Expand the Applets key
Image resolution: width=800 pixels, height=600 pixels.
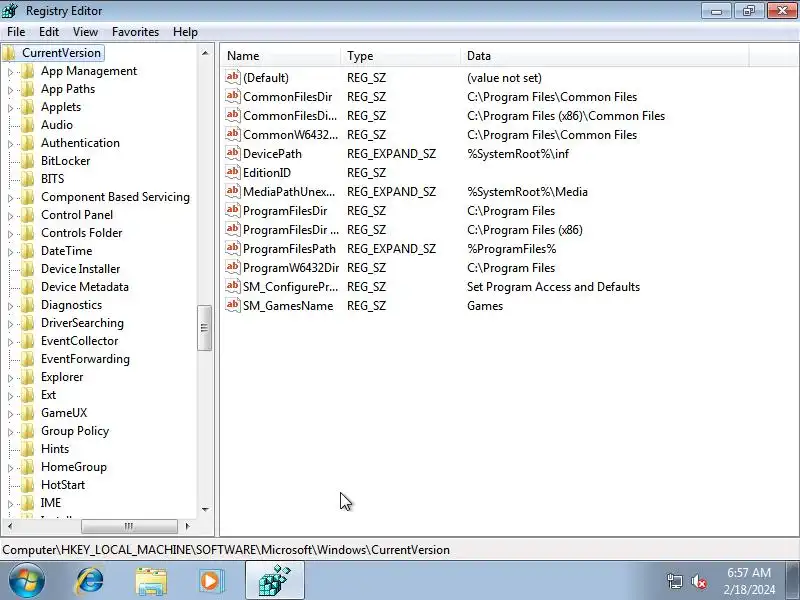(10, 108)
